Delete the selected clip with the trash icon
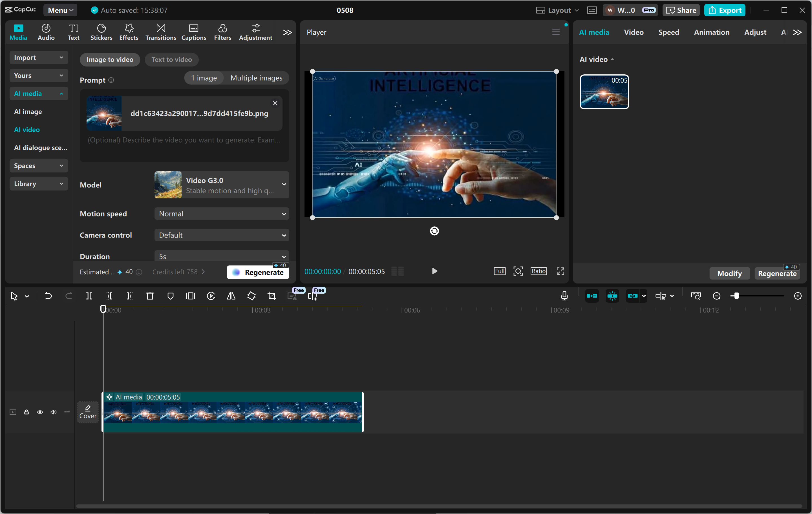Image resolution: width=812 pixels, height=514 pixels. pos(150,296)
